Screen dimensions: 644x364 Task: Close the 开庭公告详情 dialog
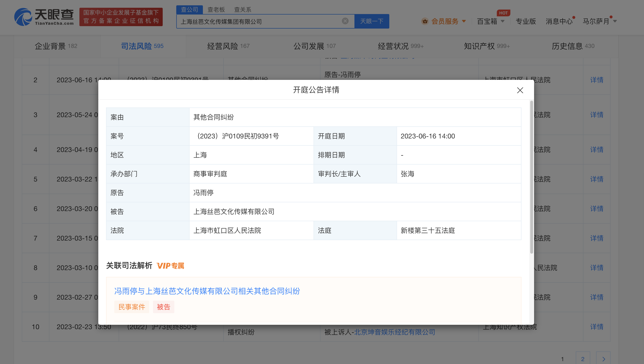[520, 90]
